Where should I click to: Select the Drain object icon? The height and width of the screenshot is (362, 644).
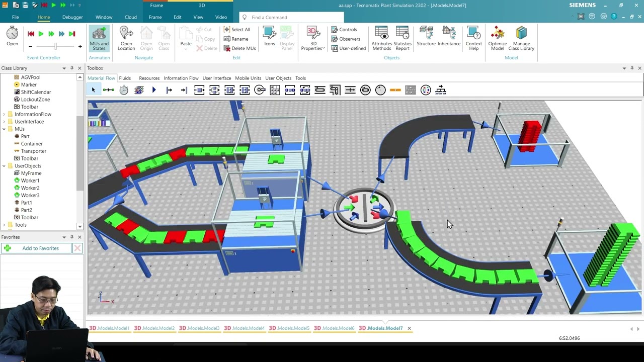point(184,90)
